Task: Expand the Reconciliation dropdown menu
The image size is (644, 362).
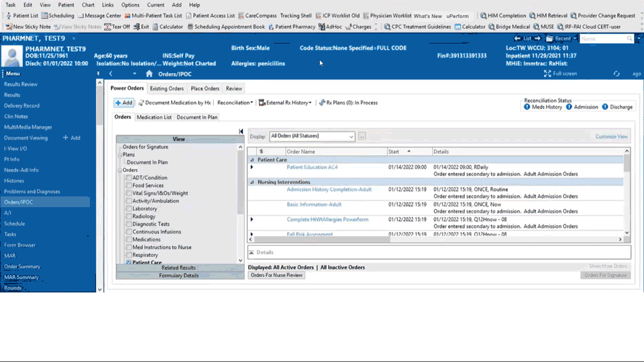Action: (235, 103)
